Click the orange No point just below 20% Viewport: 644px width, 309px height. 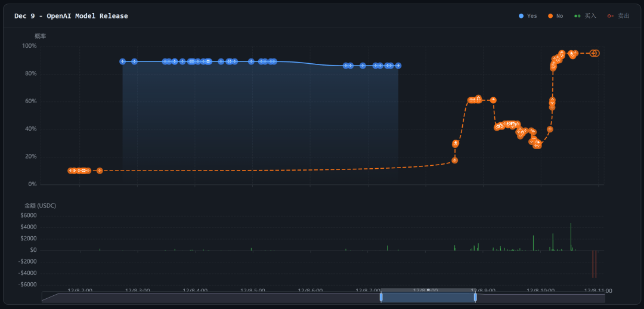coord(454,160)
